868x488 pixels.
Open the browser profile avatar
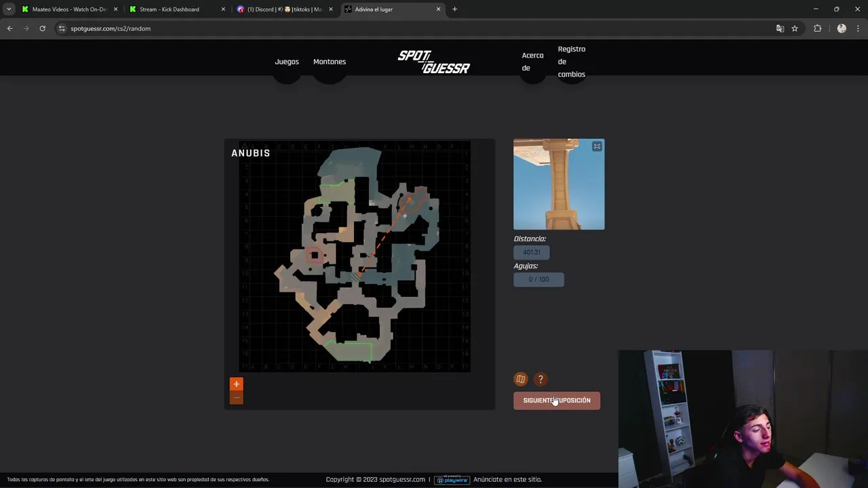[x=842, y=28]
